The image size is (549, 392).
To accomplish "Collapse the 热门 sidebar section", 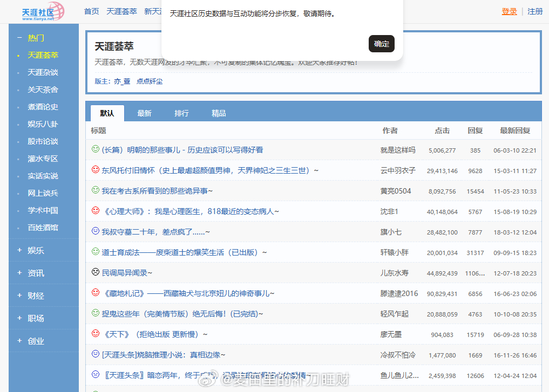I will point(19,38).
